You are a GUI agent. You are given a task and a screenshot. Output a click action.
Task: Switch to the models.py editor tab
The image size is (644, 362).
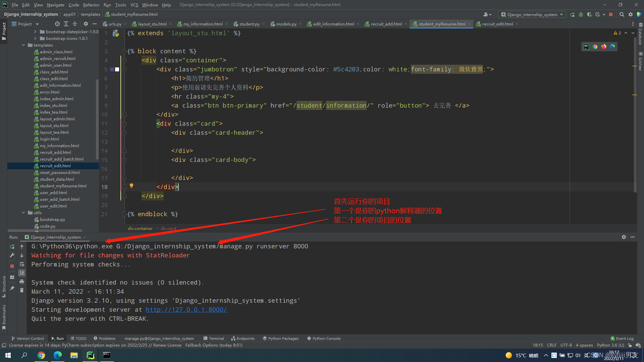coord(286,24)
